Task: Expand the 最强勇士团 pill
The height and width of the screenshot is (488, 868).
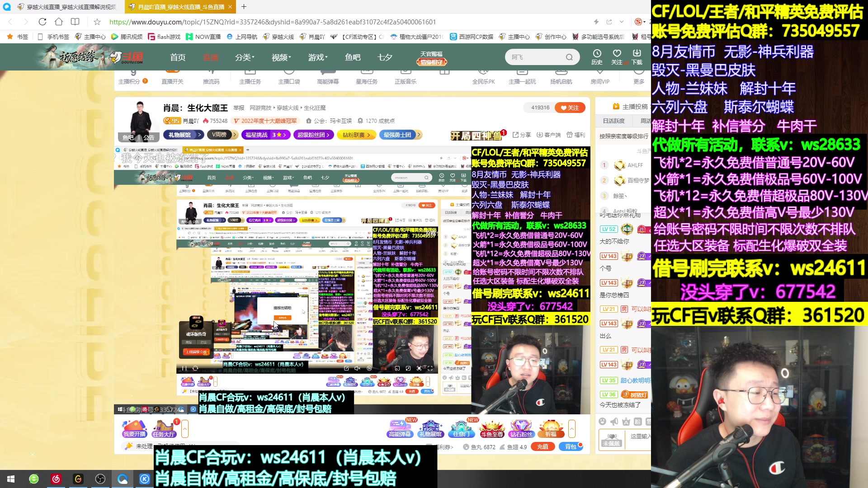Action: (401, 135)
